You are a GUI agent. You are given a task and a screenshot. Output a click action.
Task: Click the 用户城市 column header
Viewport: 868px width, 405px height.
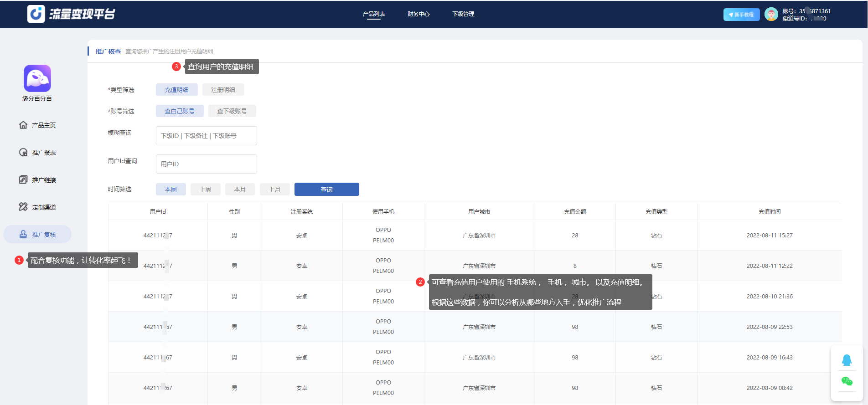click(479, 212)
